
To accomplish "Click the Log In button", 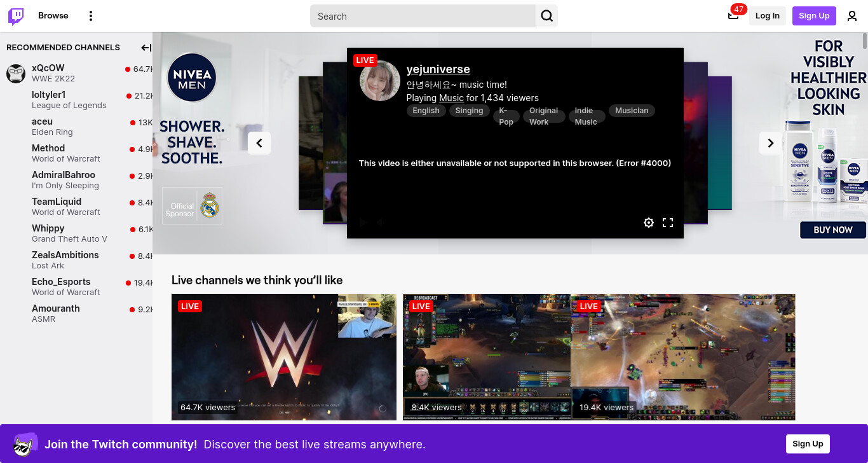I will click(768, 16).
